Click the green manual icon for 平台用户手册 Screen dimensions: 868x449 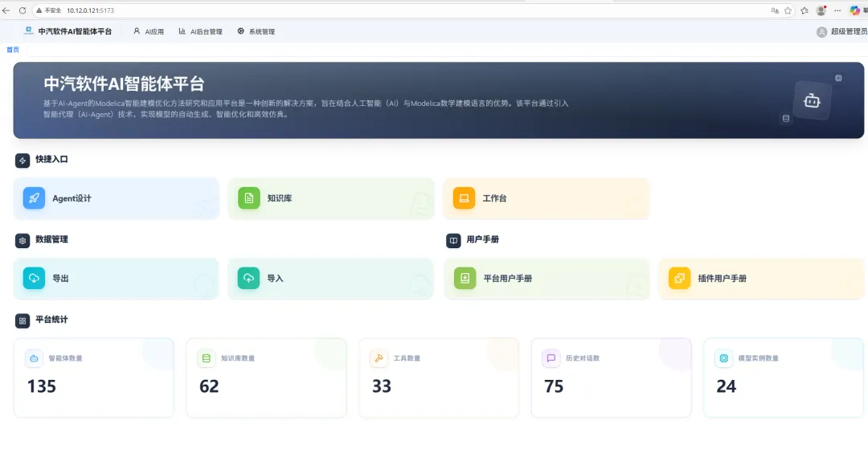tap(465, 278)
